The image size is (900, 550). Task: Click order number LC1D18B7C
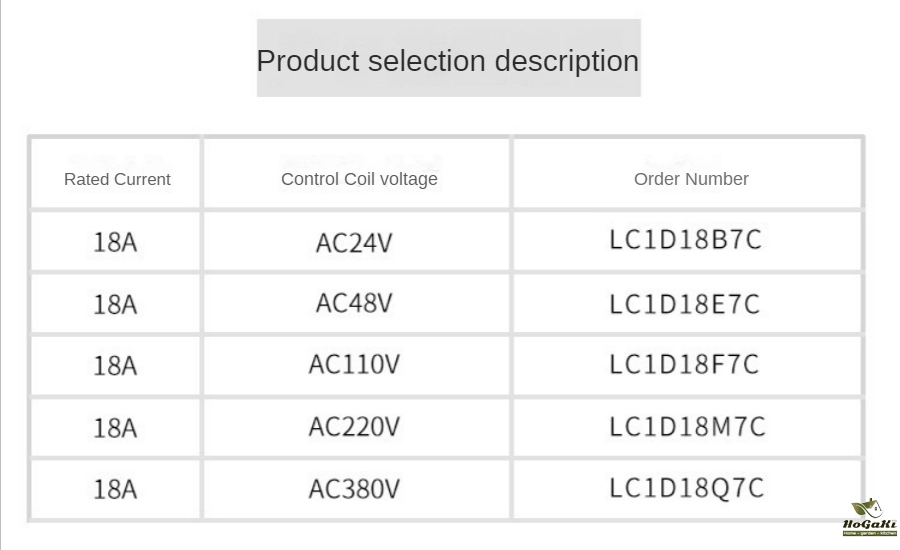(x=686, y=241)
